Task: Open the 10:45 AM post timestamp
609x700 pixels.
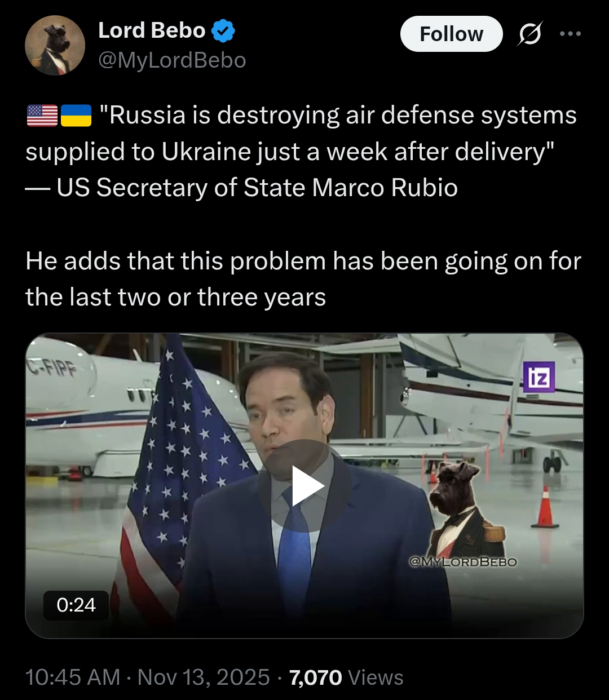Action: click(73, 677)
